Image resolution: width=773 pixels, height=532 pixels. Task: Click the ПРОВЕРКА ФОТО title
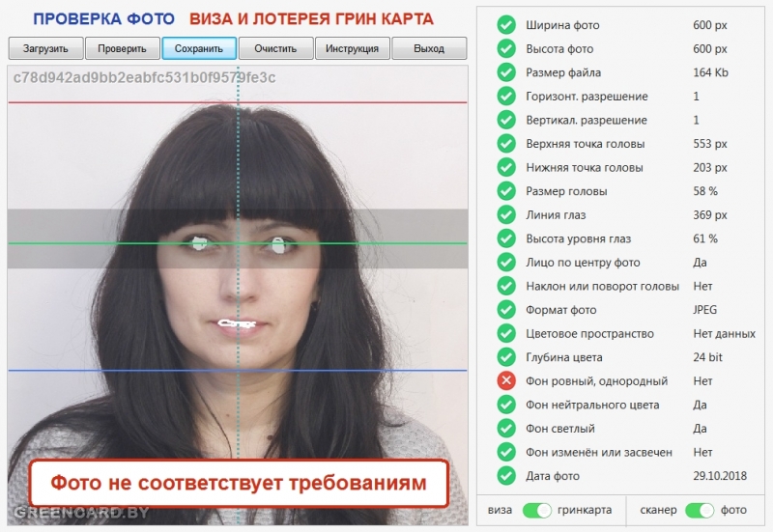point(104,19)
